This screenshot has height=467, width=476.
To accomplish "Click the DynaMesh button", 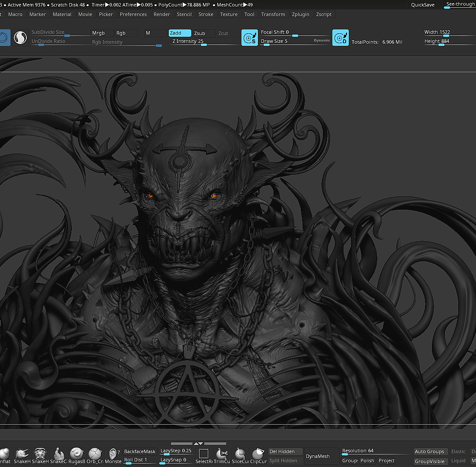I will pos(322,456).
